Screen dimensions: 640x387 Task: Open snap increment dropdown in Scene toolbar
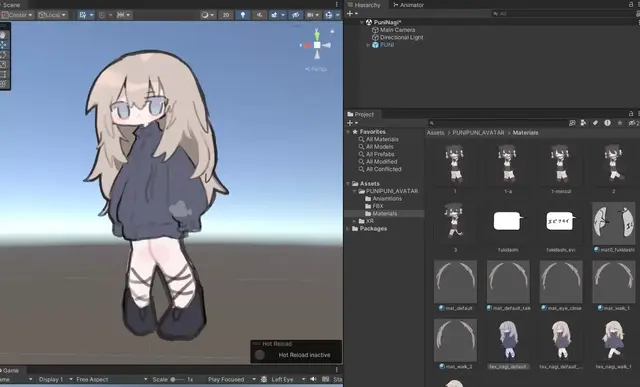(123, 15)
